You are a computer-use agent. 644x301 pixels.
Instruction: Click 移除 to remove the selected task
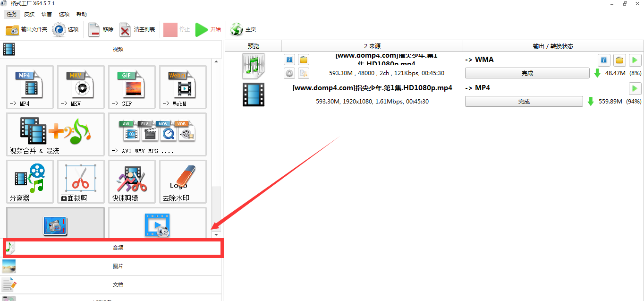[101, 29]
